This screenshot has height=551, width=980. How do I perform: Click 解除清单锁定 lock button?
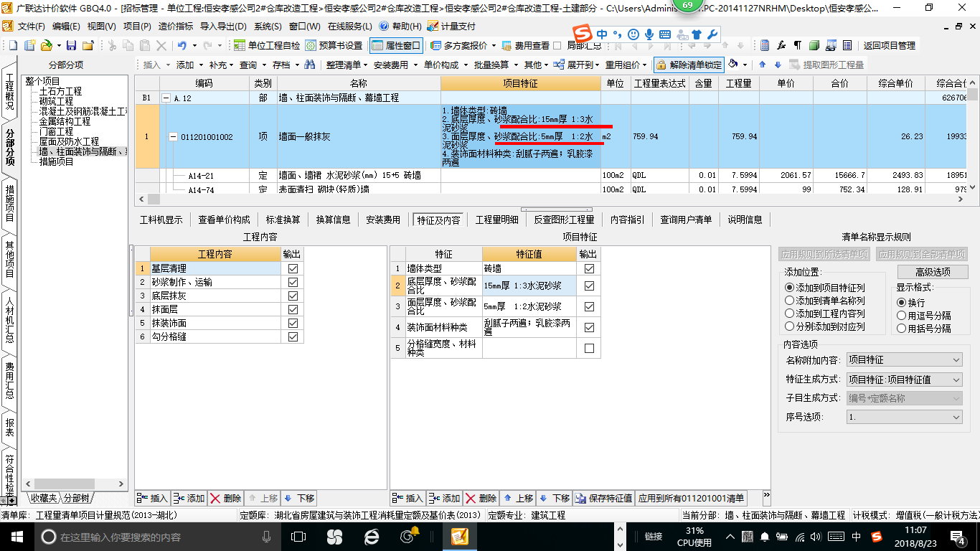689,65
